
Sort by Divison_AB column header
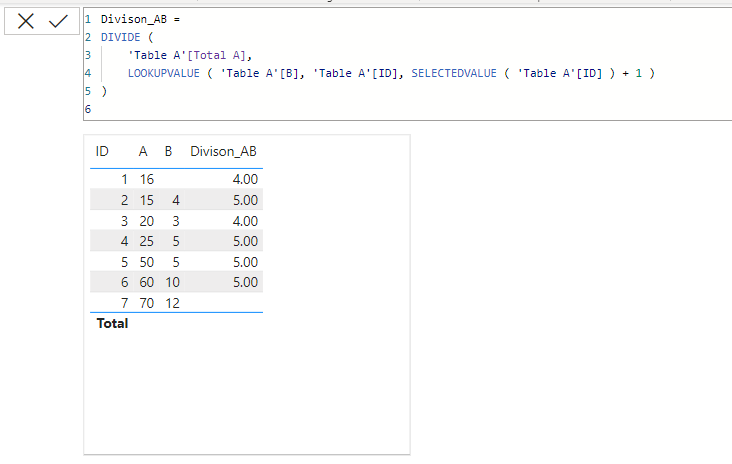click(223, 151)
